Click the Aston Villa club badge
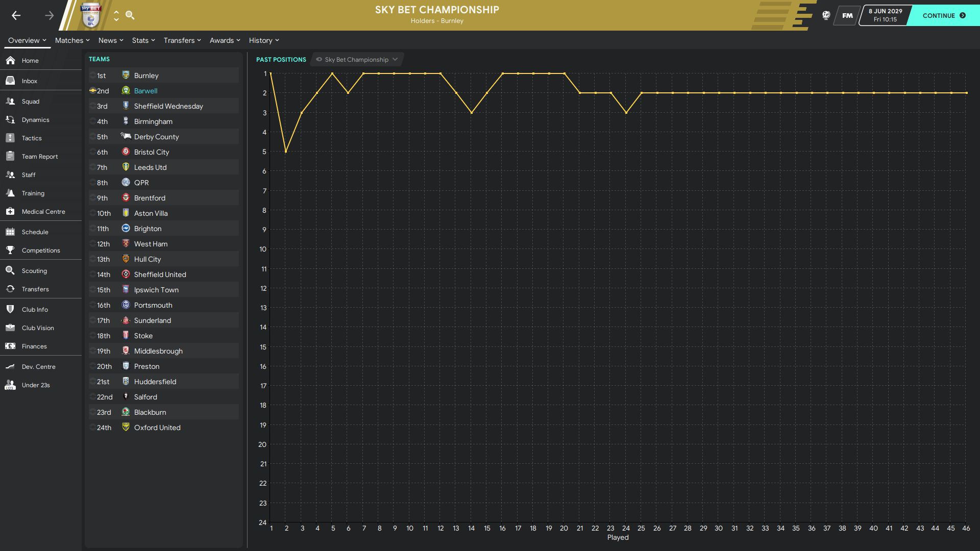Image resolution: width=980 pixels, height=551 pixels. tap(126, 213)
